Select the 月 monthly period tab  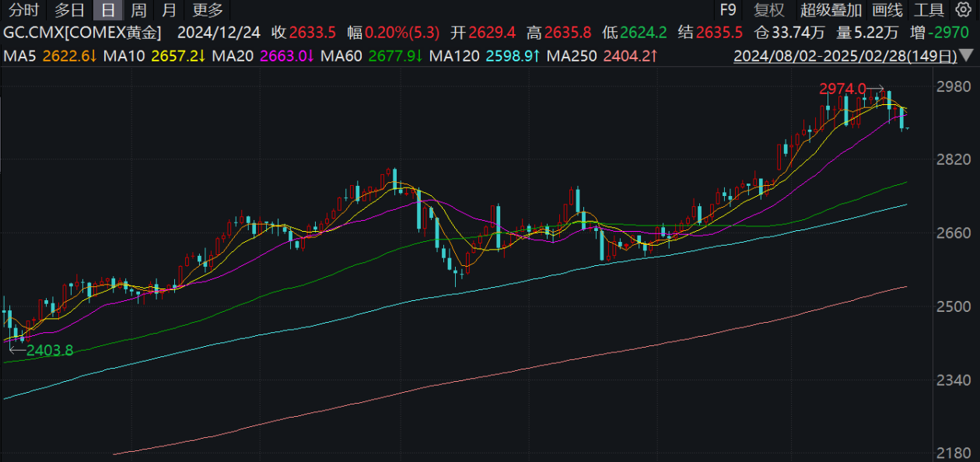[x=169, y=10]
